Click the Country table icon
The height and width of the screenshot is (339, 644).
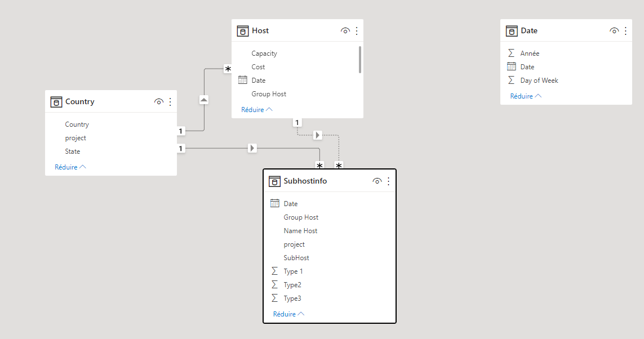coord(56,102)
